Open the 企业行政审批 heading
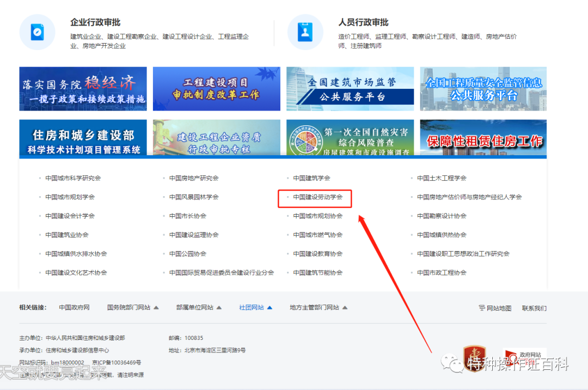This screenshot has width=588, height=390. [x=95, y=22]
